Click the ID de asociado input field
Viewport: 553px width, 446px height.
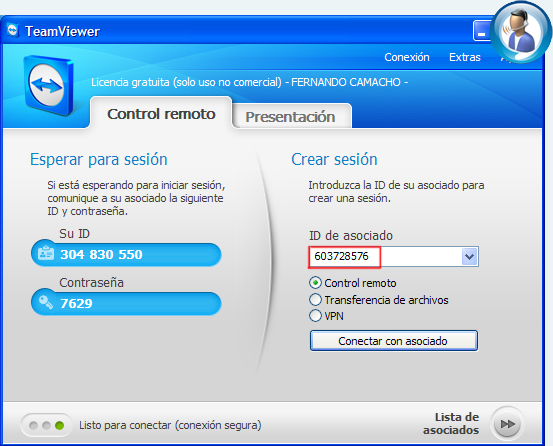394,256
